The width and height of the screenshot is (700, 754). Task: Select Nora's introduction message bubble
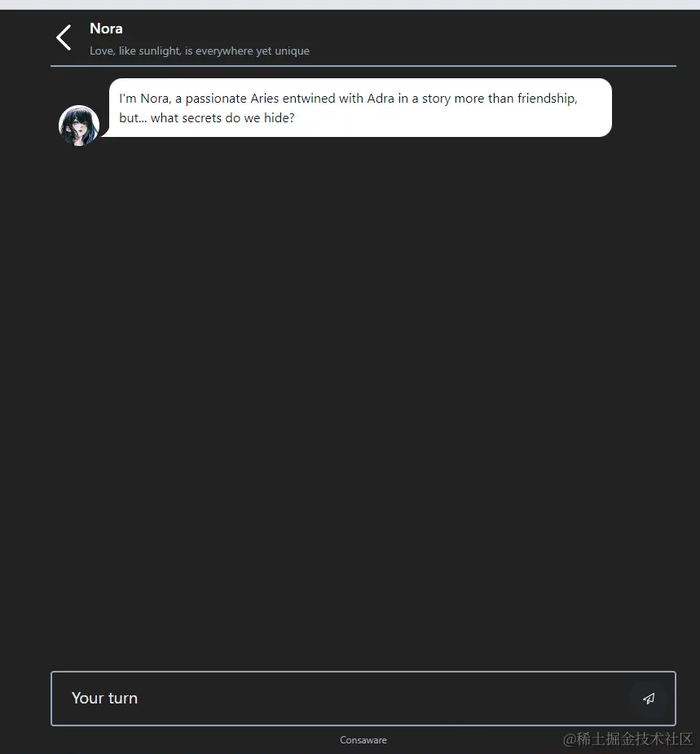pyautogui.click(x=359, y=108)
